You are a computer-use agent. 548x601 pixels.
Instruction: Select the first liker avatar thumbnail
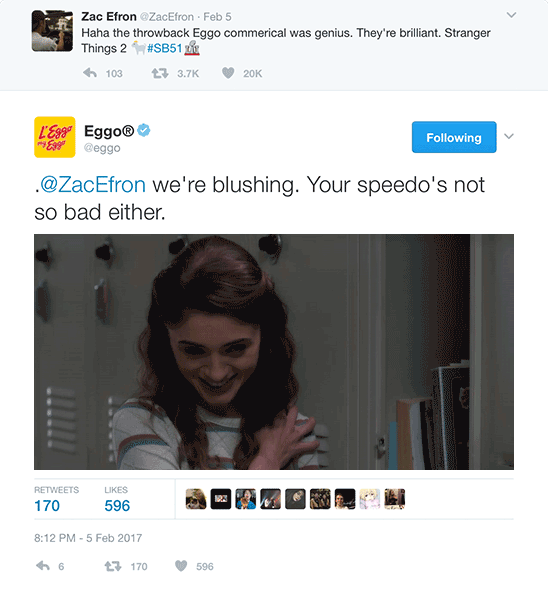tap(196, 499)
